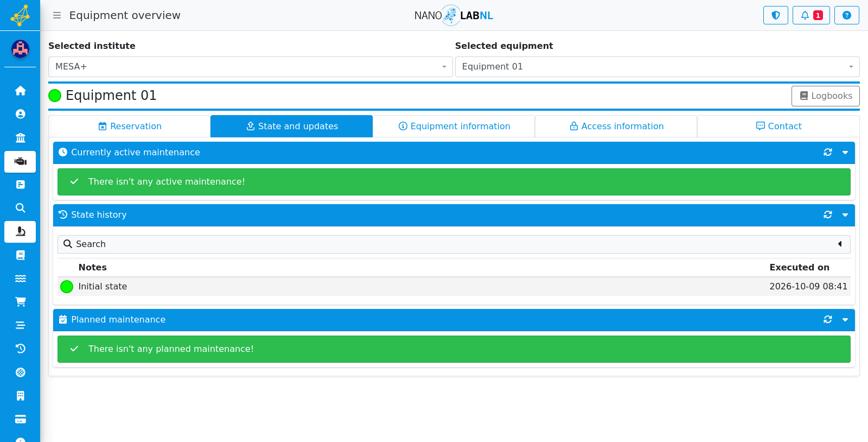Click the Notes column header
Viewport: 868px width, 442px height.
click(93, 267)
